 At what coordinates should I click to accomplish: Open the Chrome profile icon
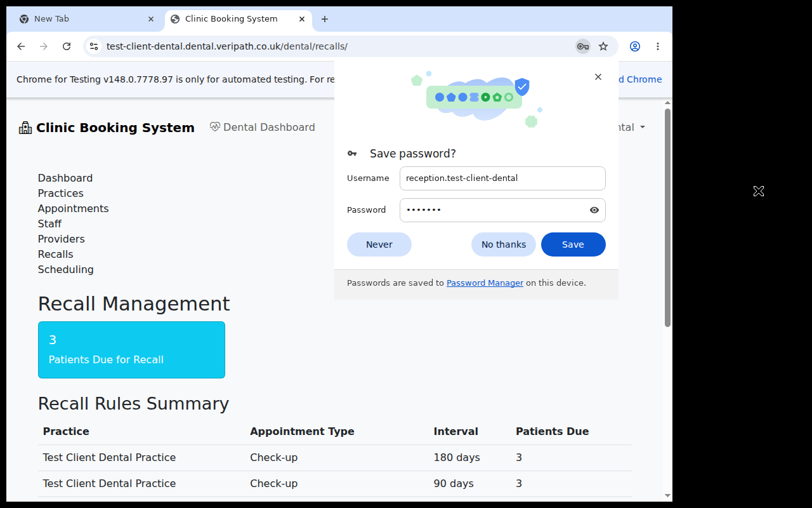coord(635,46)
